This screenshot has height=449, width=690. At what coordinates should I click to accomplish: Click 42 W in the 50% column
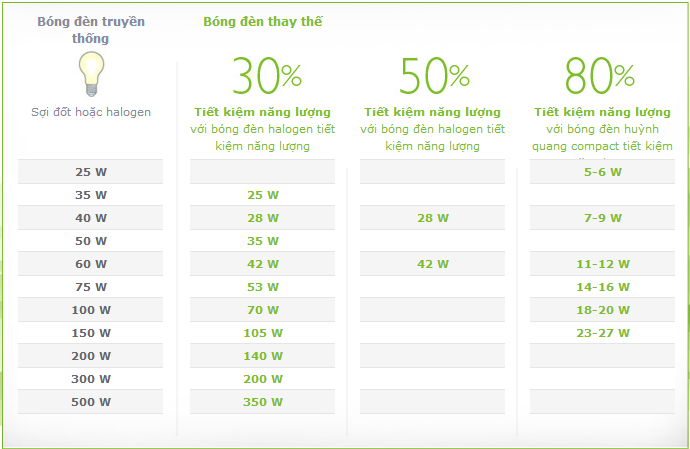[x=432, y=264]
